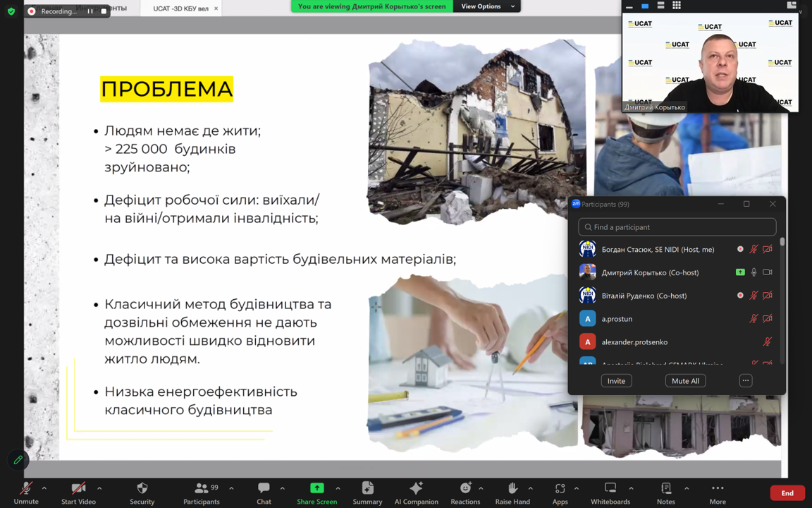Pause the meeting recording
The width and height of the screenshot is (812, 508).
90,11
